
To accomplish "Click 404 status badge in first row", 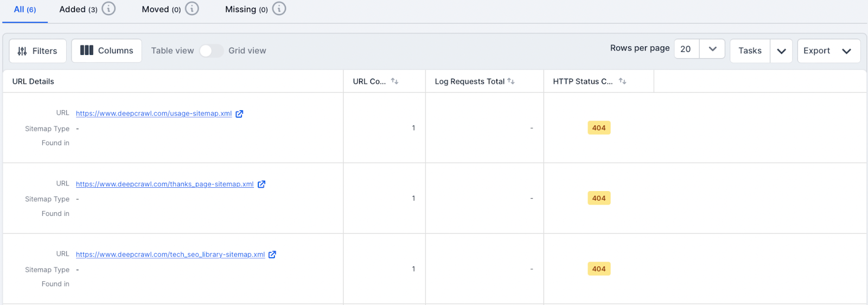I will [599, 128].
